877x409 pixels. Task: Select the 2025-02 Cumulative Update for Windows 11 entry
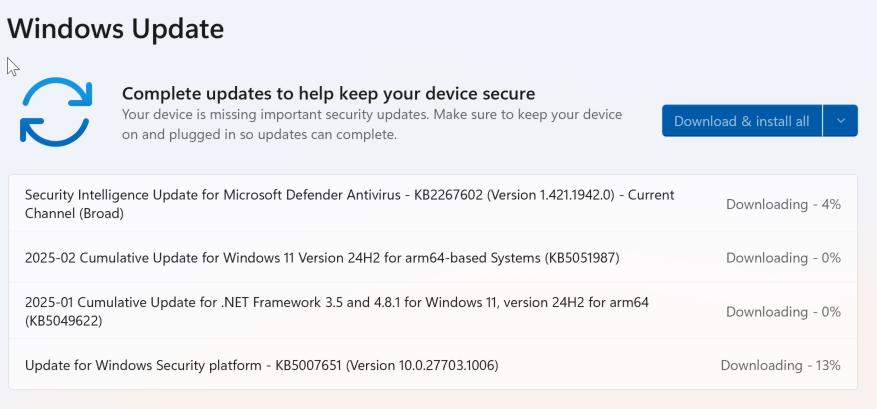click(x=432, y=257)
